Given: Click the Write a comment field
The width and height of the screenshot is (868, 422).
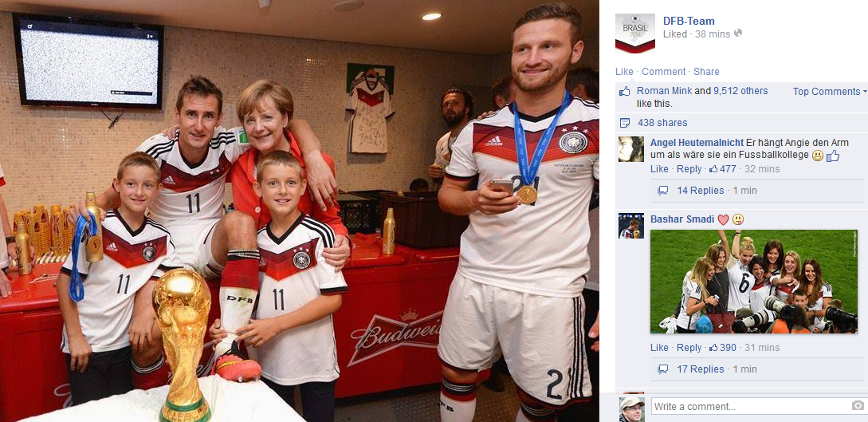Looking at the screenshot, I should pos(758,407).
